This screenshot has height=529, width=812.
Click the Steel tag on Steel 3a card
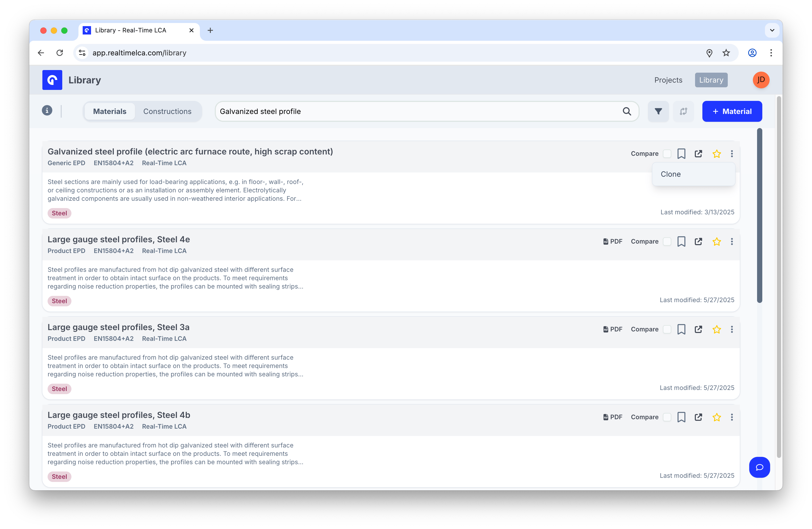click(x=59, y=389)
